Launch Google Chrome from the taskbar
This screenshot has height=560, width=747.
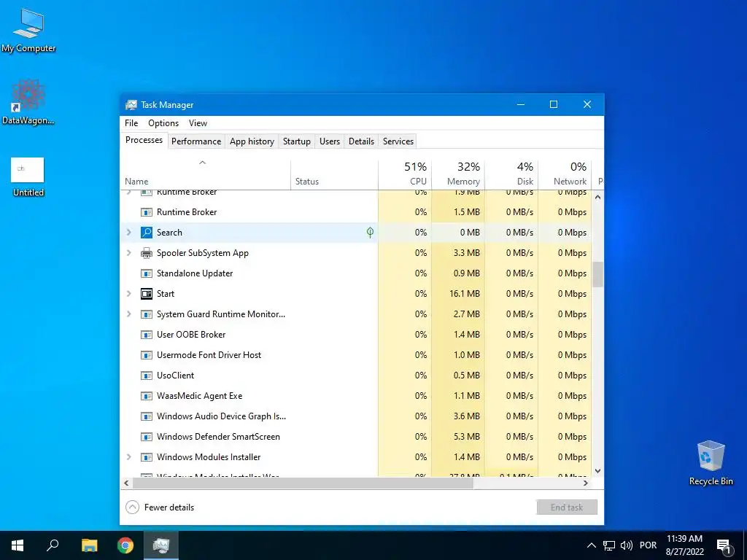pyautogui.click(x=125, y=545)
